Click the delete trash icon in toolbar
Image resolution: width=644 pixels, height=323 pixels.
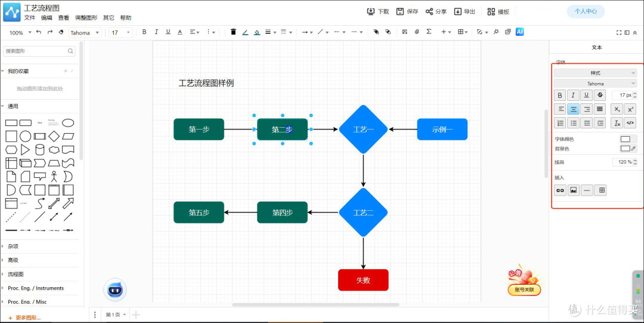(233, 32)
